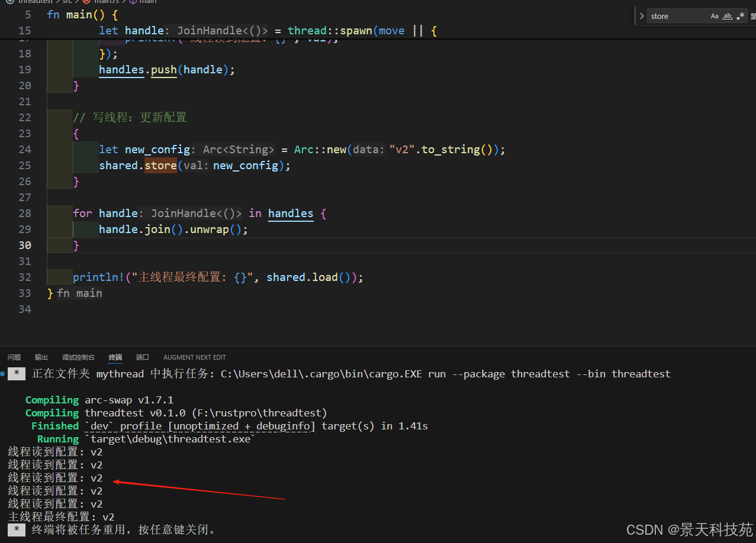756x543 pixels.
Task: Click line number 34 in the gutter
Action: pyautogui.click(x=25, y=309)
